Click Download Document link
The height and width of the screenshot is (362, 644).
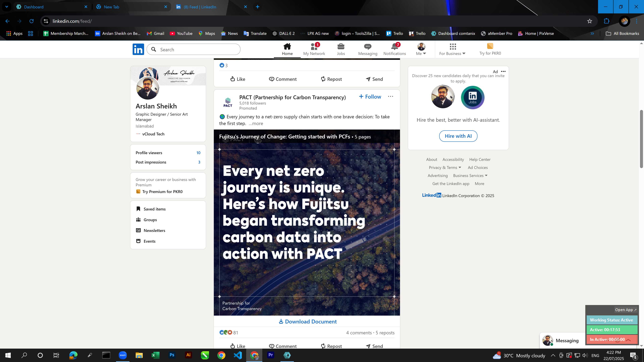pyautogui.click(x=308, y=322)
